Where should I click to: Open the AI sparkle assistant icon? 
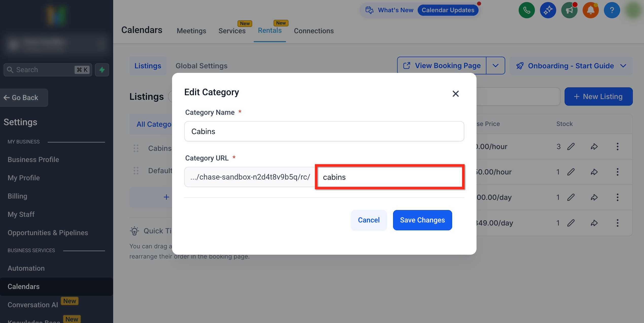point(548,10)
